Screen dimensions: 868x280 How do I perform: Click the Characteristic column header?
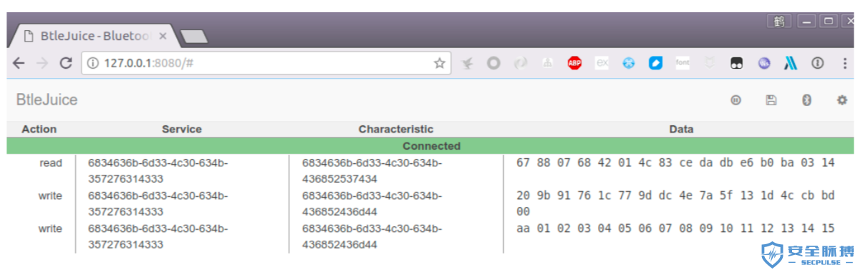point(396,130)
